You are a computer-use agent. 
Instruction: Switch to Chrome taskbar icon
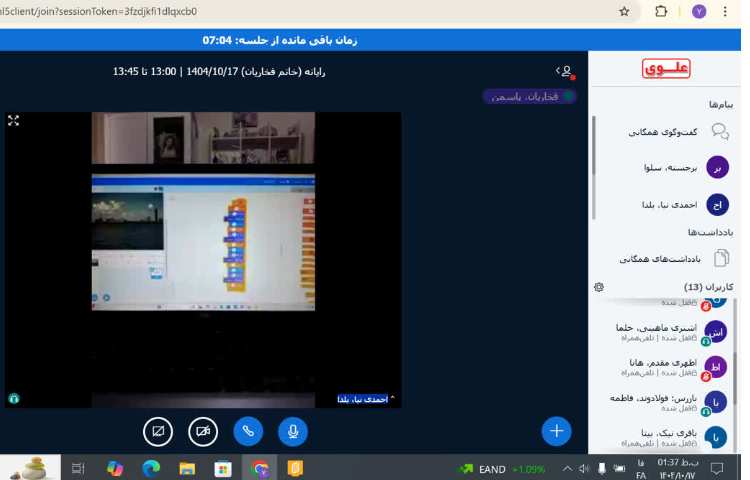(260, 469)
